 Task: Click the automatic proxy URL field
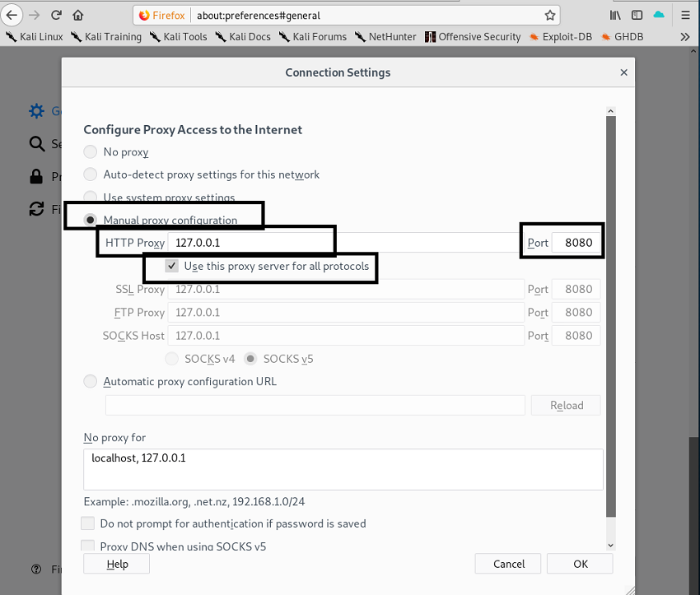point(315,405)
